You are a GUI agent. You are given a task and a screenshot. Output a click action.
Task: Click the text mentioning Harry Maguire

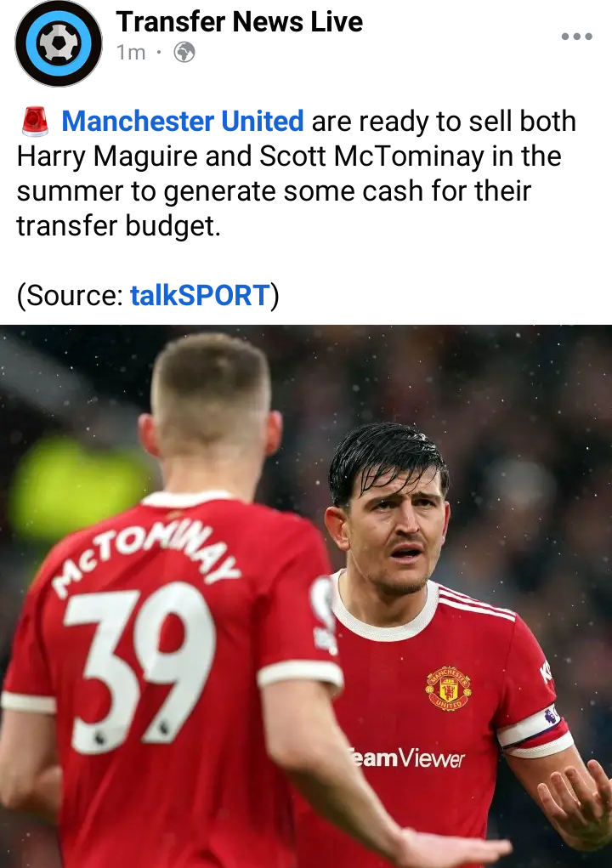[107, 156]
